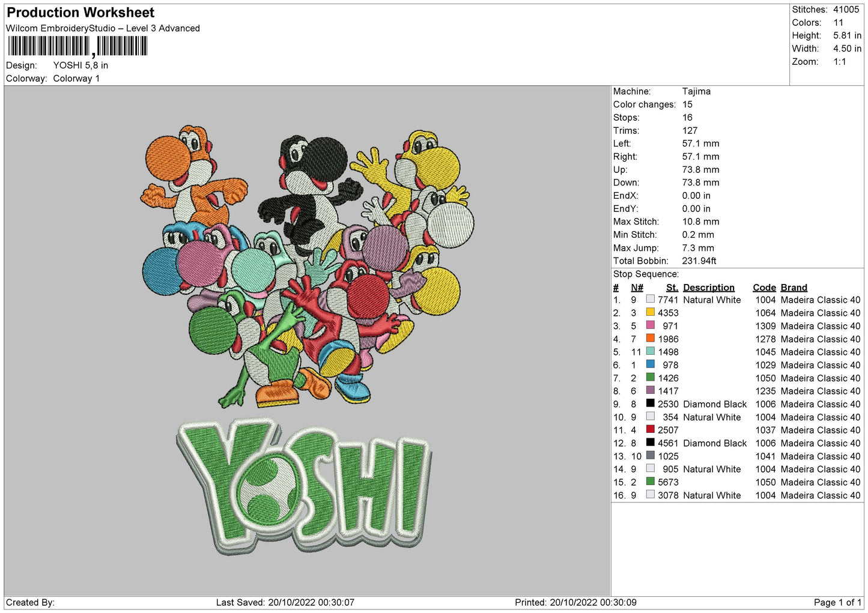Click the 'Up:' measurement label
The width and height of the screenshot is (868, 613).
[621, 170]
